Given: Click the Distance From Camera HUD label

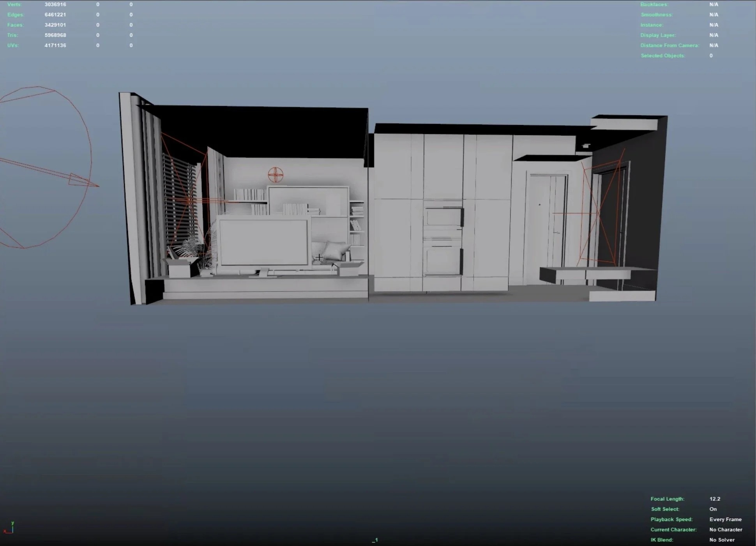Looking at the screenshot, I should click(x=669, y=45).
